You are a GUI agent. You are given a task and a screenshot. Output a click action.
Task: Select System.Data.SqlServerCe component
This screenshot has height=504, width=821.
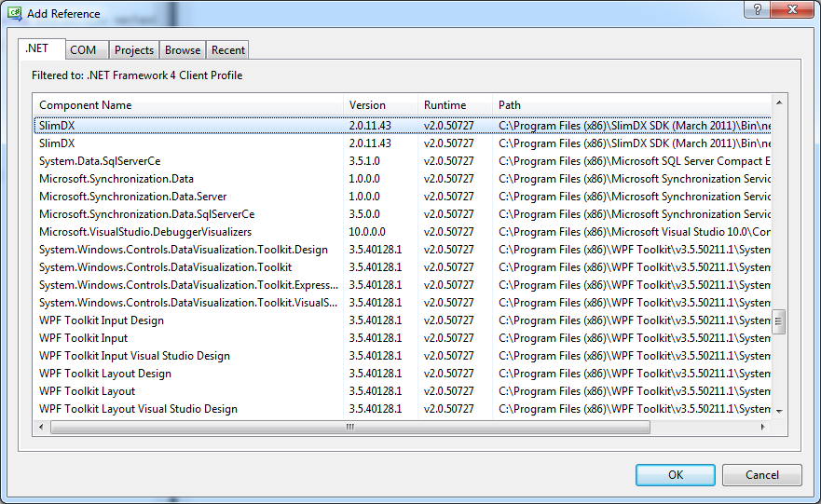[403, 161]
